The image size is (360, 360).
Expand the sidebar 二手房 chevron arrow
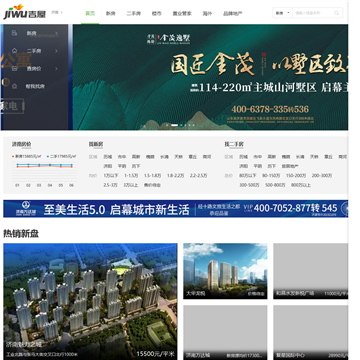pyautogui.click(x=56, y=51)
